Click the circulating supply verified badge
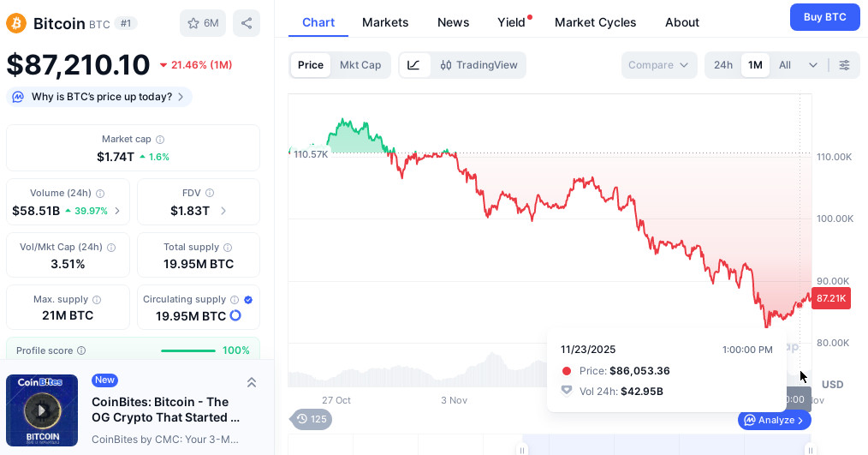The image size is (868, 455). click(248, 300)
